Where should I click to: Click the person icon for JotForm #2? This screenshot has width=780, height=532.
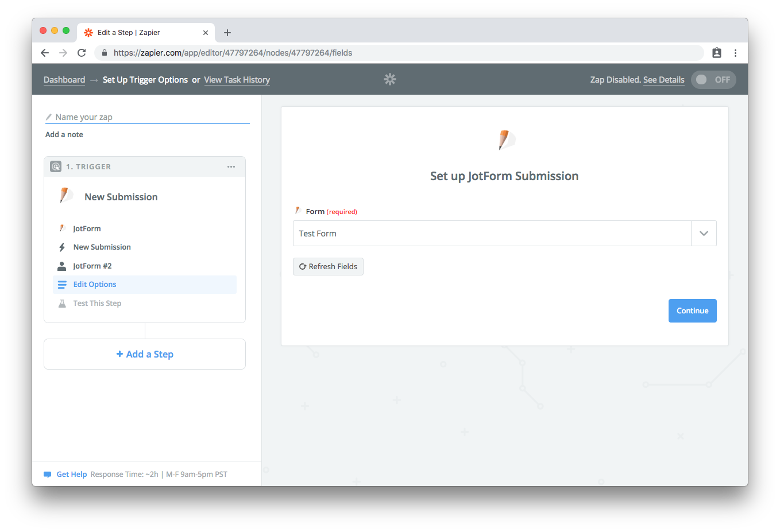tap(62, 266)
